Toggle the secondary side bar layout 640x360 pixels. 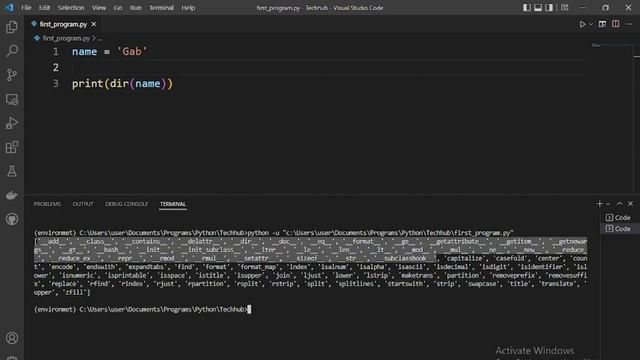(549, 8)
